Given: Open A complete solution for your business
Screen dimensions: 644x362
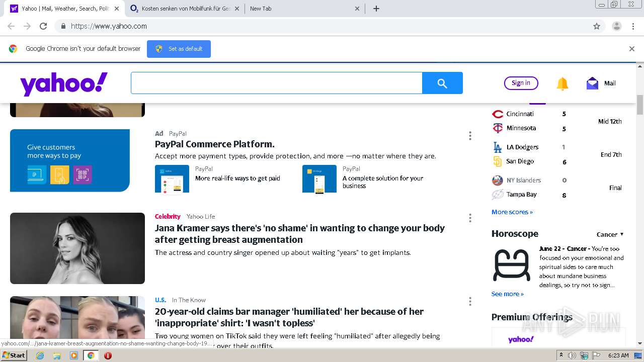Looking at the screenshot, I should coord(383,182).
